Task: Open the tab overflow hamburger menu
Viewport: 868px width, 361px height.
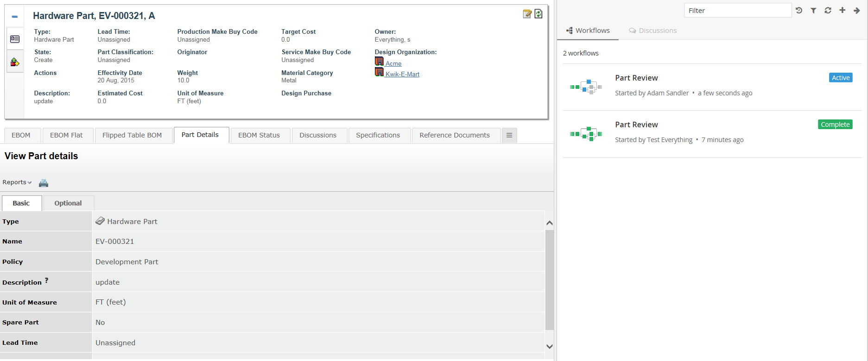Action: [509, 135]
